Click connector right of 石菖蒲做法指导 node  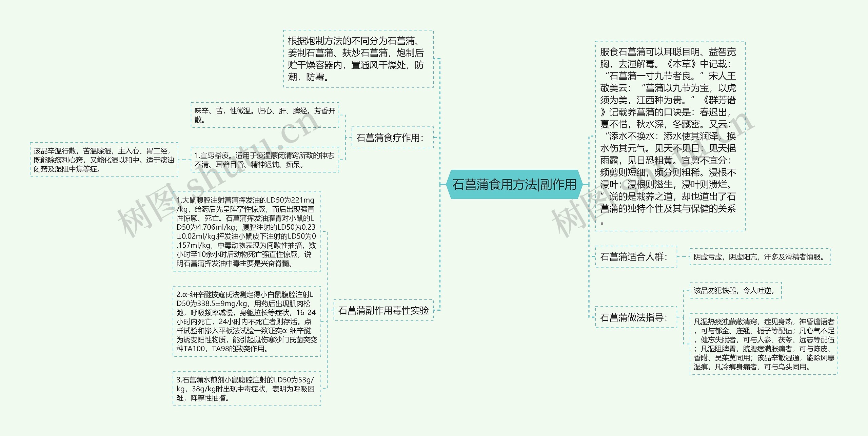tap(680, 317)
